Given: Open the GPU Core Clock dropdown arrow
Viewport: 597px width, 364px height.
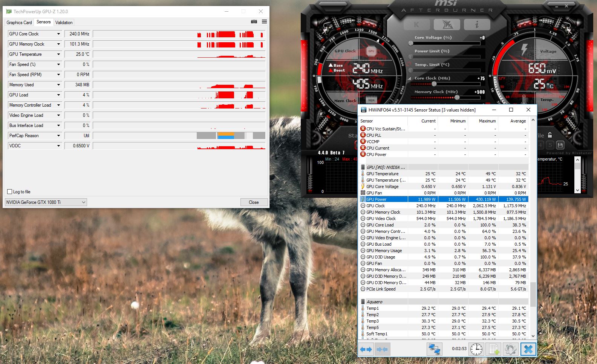Looking at the screenshot, I should (58, 34).
